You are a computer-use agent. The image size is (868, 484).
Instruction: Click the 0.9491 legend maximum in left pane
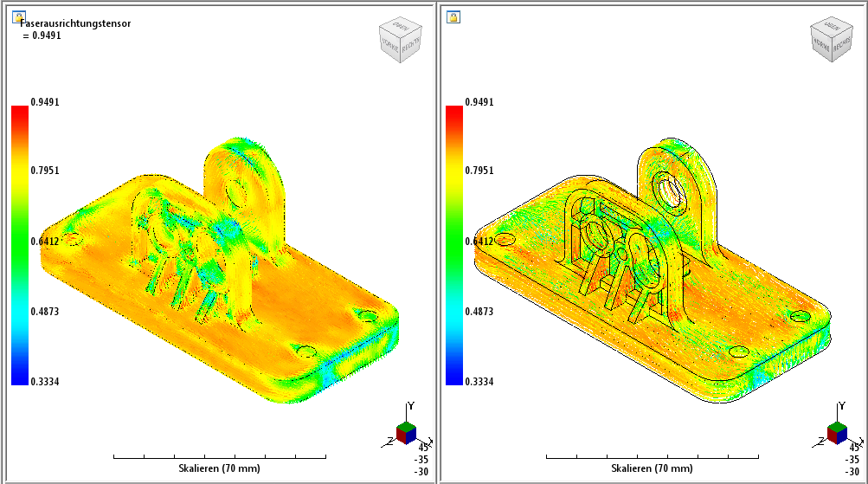click(45, 102)
